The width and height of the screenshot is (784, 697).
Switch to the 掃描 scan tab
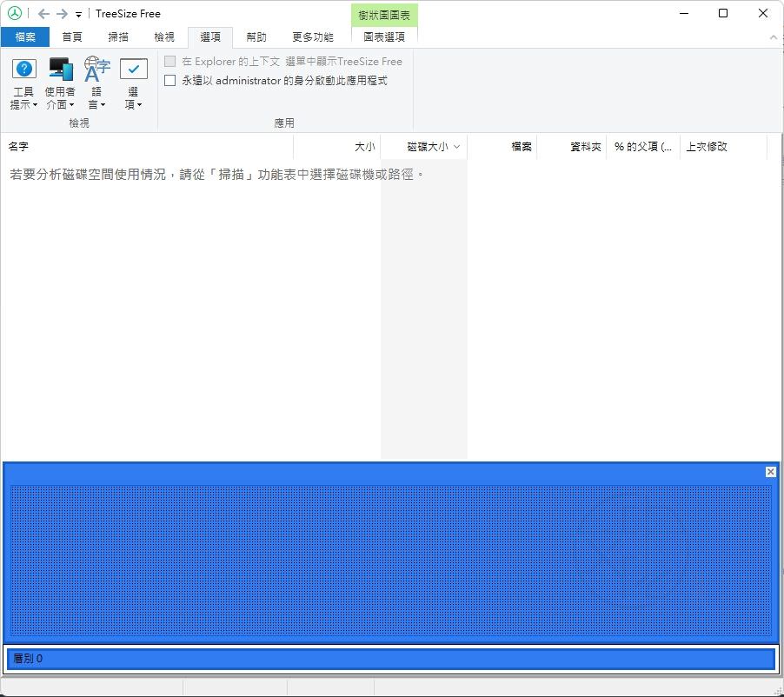pos(118,37)
